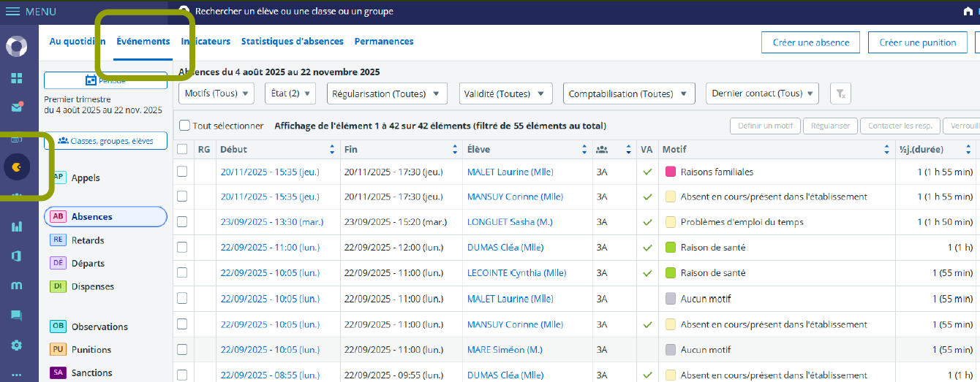Tick checkbox for MARE Siméon row
Screen dimensions: 980x382
(182, 350)
